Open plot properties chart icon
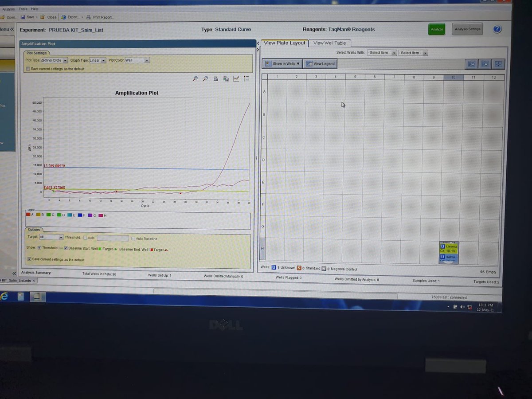Image resolution: width=532 pixels, height=399 pixels. [x=236, y=79]
